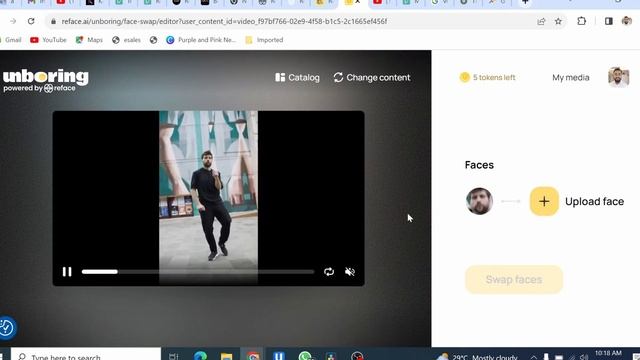Click the video progress bar

click(198, 272)
